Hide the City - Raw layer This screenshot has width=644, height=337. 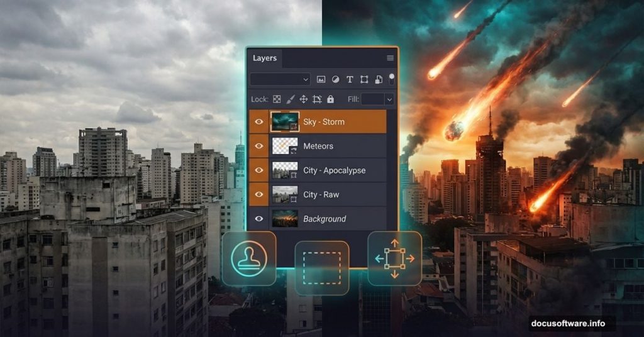click(258, 194)
